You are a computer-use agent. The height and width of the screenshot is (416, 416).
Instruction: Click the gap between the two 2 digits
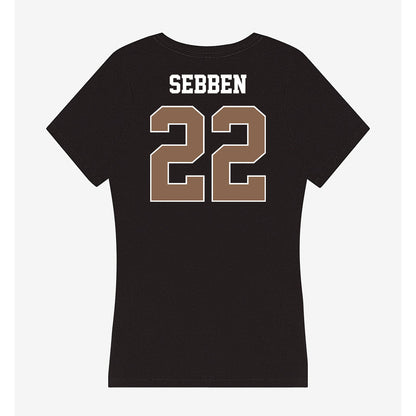[208, 154]
